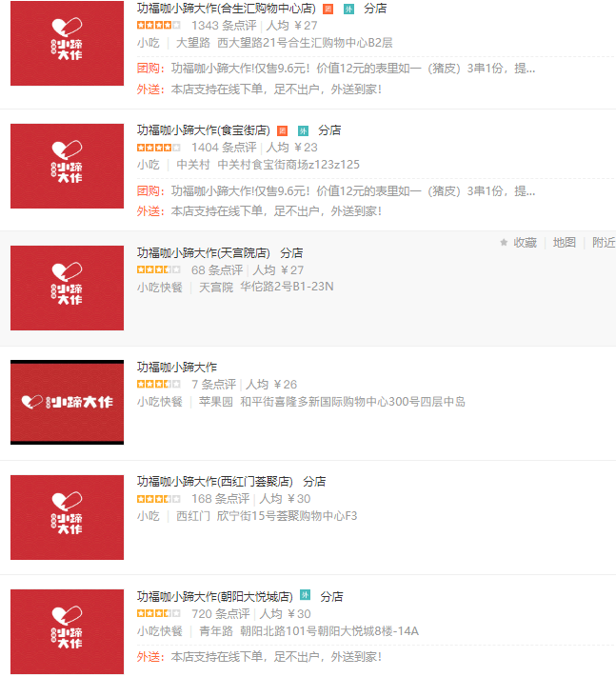Click 附近 for the 天宫院店 listing
This screenshot has height=677, width=616.
604,243
